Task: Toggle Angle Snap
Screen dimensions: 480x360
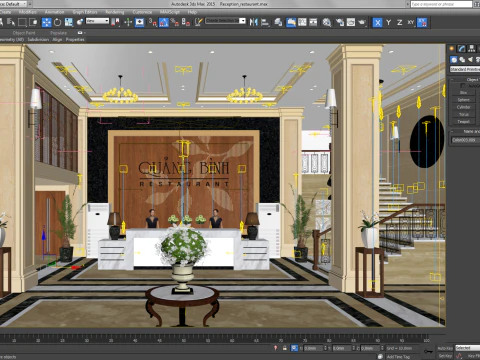Action: tap(164, 22)
